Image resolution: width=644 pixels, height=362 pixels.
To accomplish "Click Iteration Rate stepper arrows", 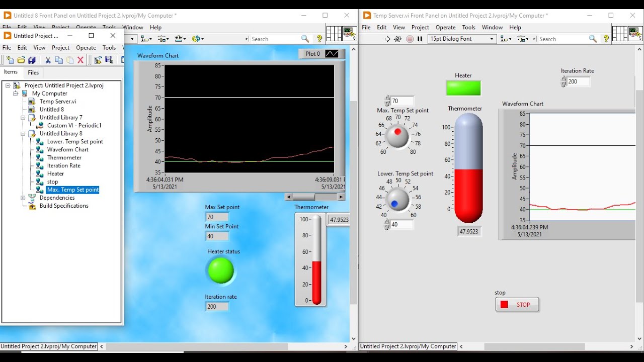I will 563,81.
